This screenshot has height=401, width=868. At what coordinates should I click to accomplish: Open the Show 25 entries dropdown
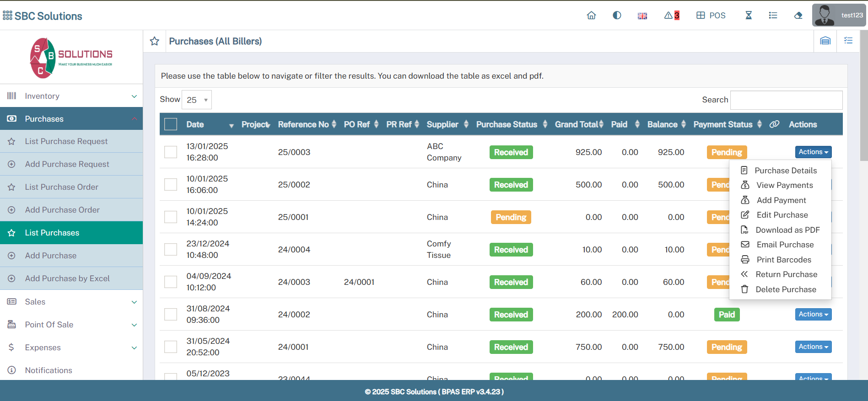click(197, 100)
